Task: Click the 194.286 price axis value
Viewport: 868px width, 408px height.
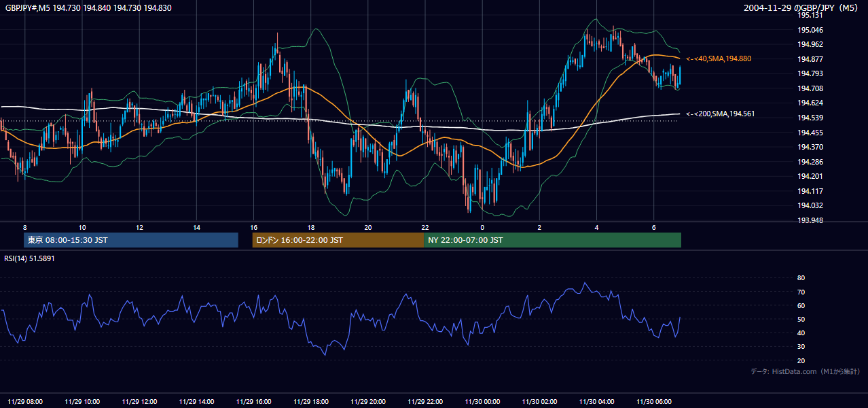Action: (810, 162)
